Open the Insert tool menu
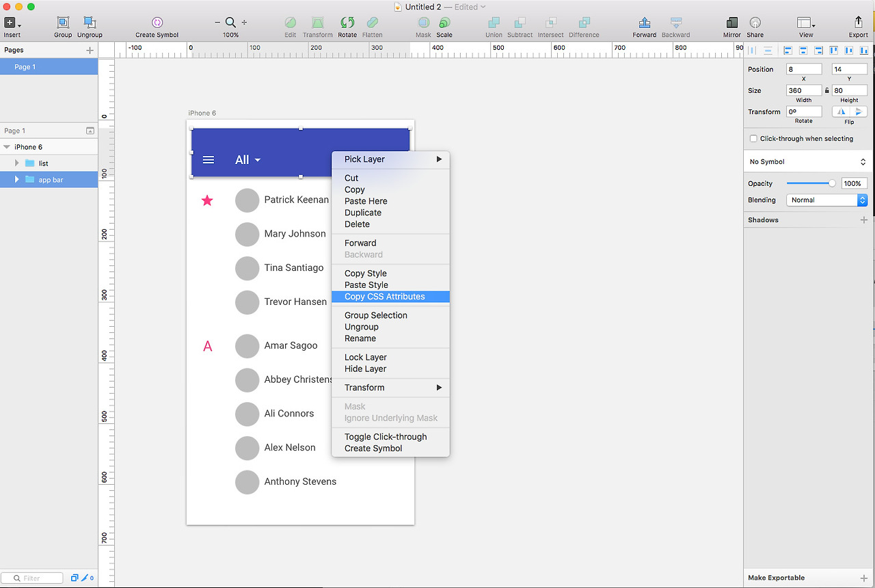Viewport: 875px width, 588px height. [12, 23]
